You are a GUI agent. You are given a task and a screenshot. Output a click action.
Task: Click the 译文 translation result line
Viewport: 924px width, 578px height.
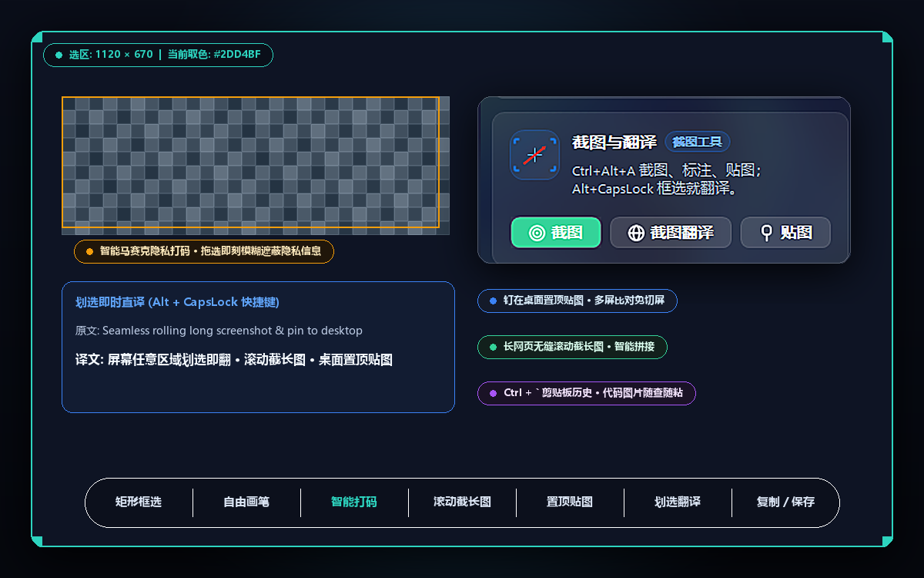click(234, 360)
